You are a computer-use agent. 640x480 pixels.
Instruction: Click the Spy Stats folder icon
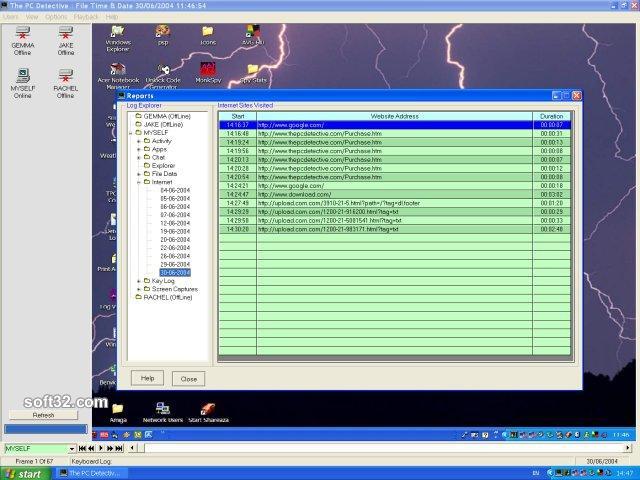coord(253,73)
